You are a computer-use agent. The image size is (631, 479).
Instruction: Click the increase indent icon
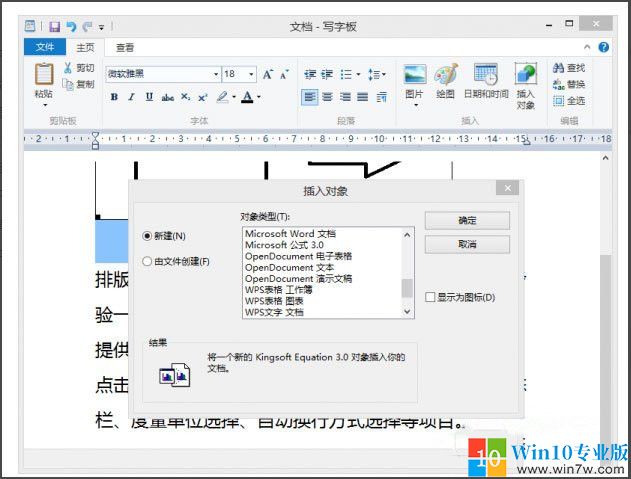pyautogui.click(x=327, y=74)
